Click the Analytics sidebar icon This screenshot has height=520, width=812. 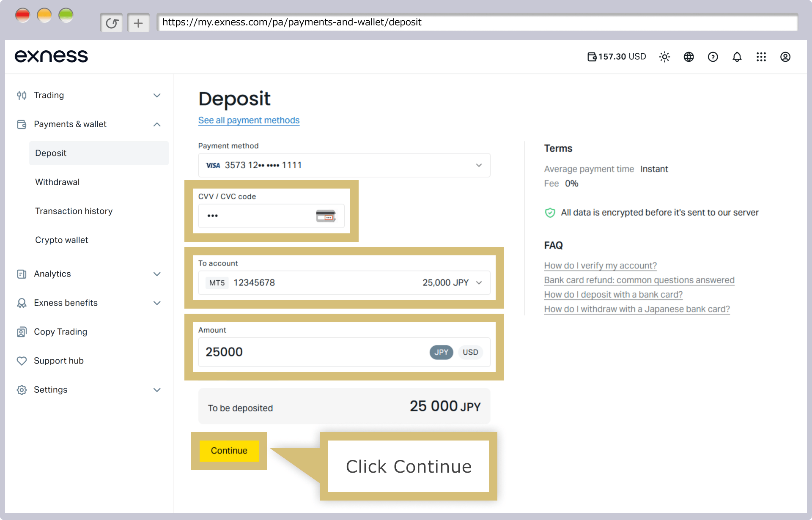pos(22,274)
